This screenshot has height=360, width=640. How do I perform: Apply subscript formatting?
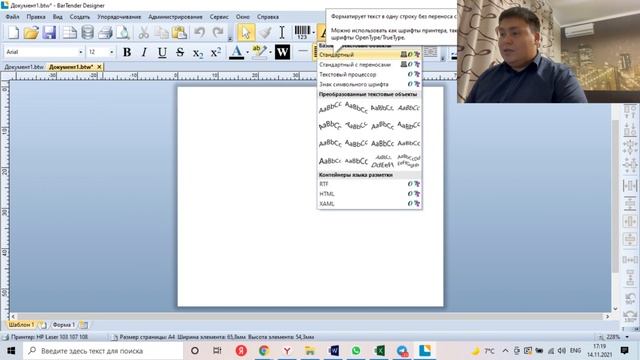pos(198,52)
